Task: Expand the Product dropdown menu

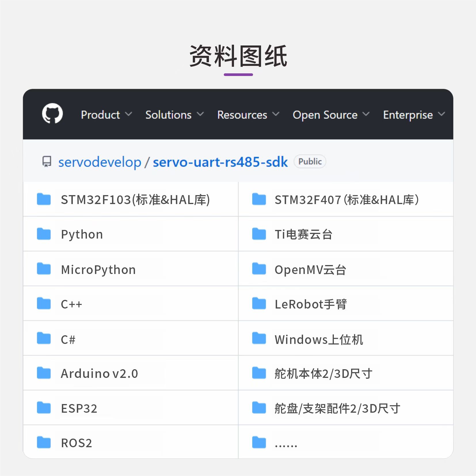Action: (106, 115)
